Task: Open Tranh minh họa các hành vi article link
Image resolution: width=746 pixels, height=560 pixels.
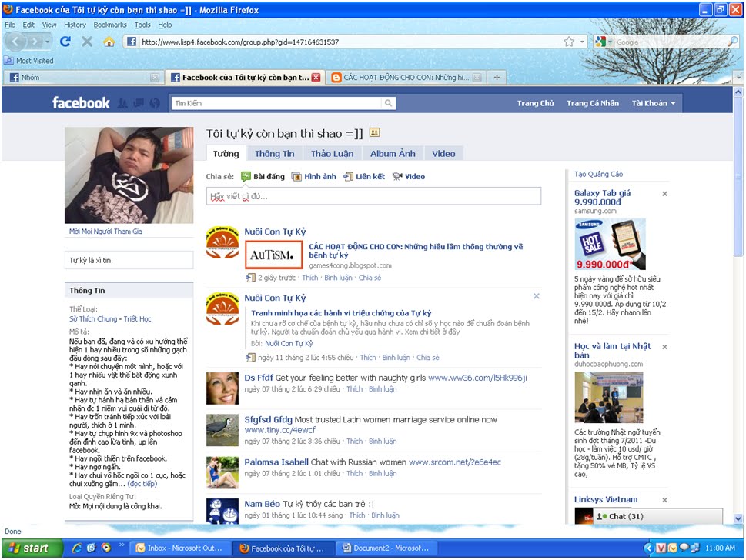Action: pos(341,313)
